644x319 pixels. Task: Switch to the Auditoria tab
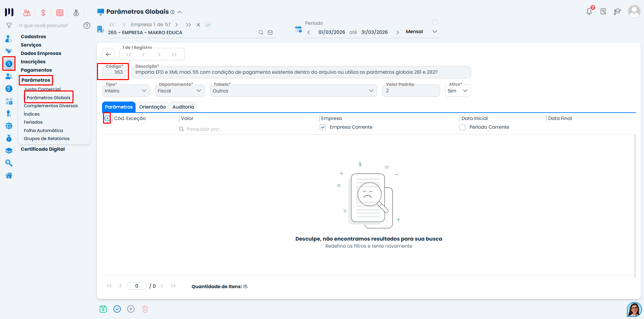click(183, 107)
